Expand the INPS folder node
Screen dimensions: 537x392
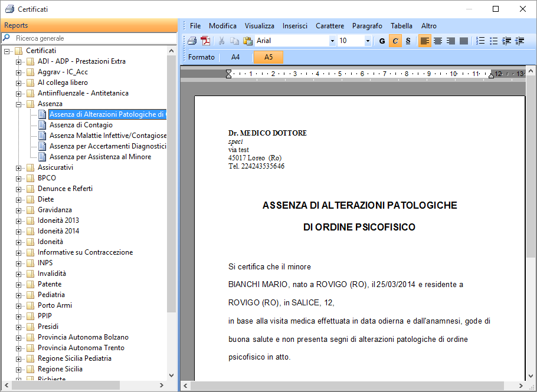(18, 263)
